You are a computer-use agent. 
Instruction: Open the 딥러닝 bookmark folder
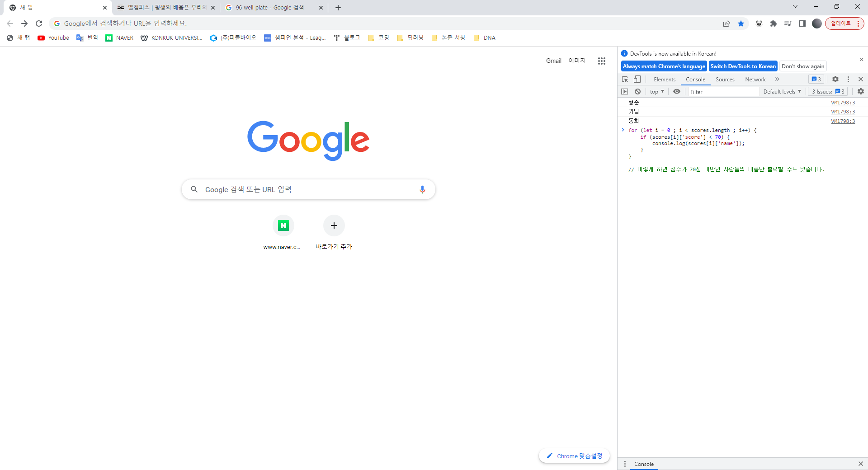410,38
